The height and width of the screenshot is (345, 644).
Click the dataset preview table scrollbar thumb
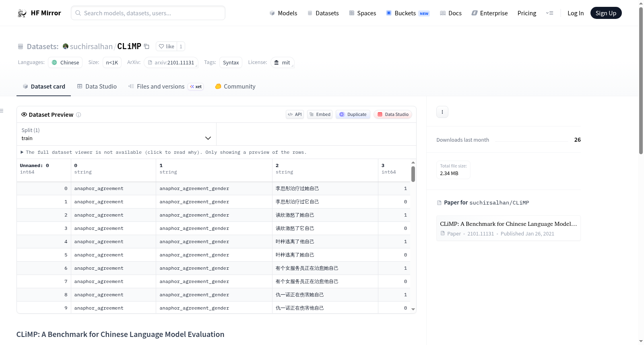(x=413, y=174)
